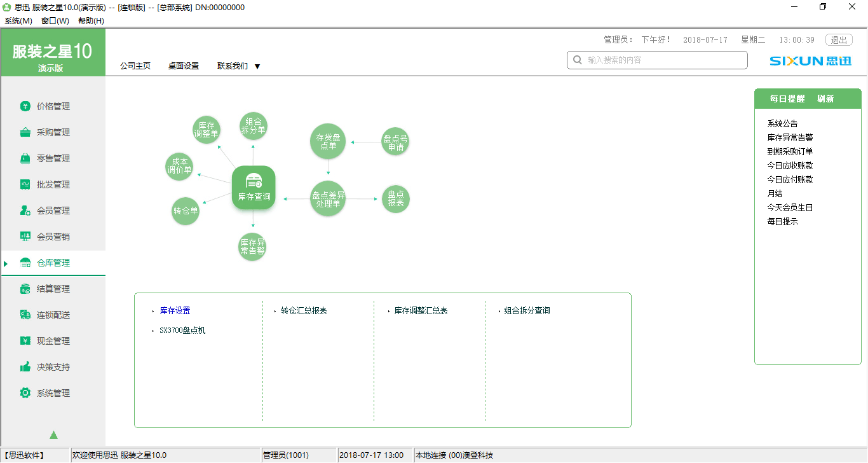Open the 帮助(H) menu
The width and height of the screenshot is (868, 463).
click(91, 20)
